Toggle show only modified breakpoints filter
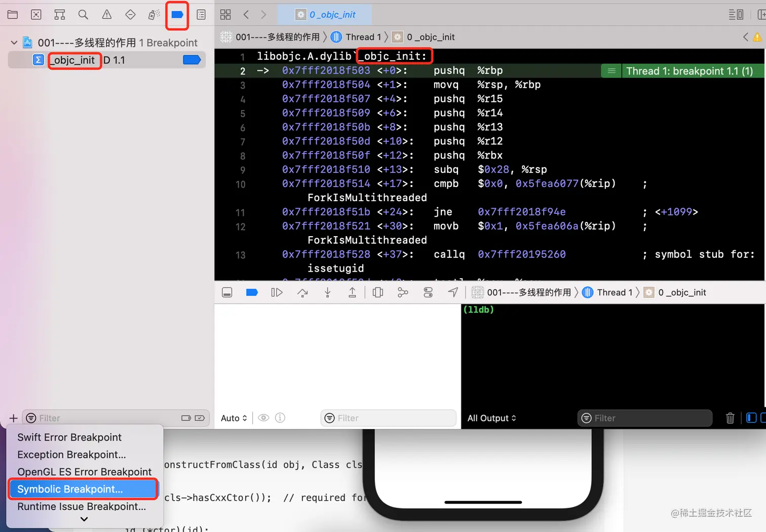 point(200,418)
